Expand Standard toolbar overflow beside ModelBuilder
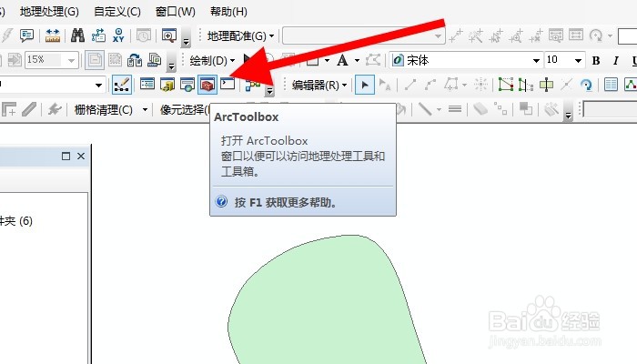637x364 pixels. [x=269, y=90]
